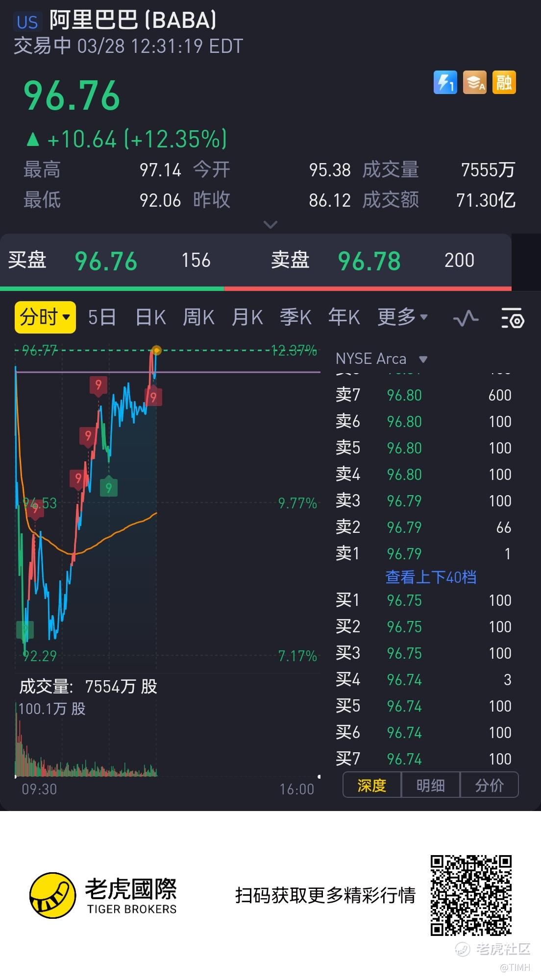This screenshot has height=980, width=541.
Task: Open chart display settings icon
Action: (x=513, y=318)
